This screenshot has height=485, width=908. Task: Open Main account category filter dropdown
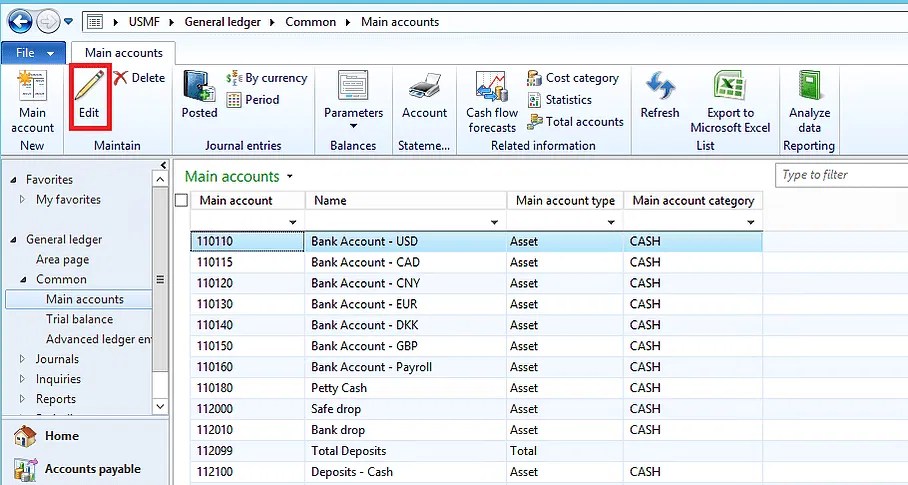point(750,222)
